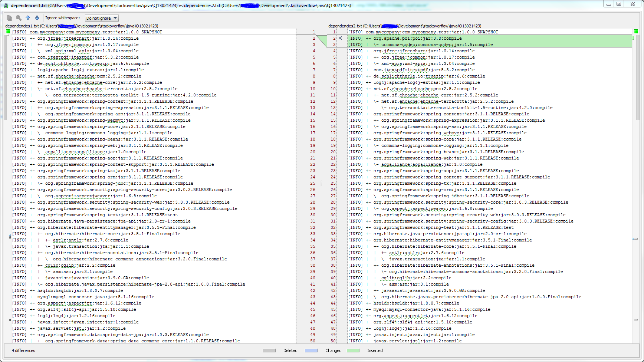Click left pane line 'mysql:mysql-connector-java:jar:5.1.16:compile'
Screen dimensions: 644x362
point(96,297)
